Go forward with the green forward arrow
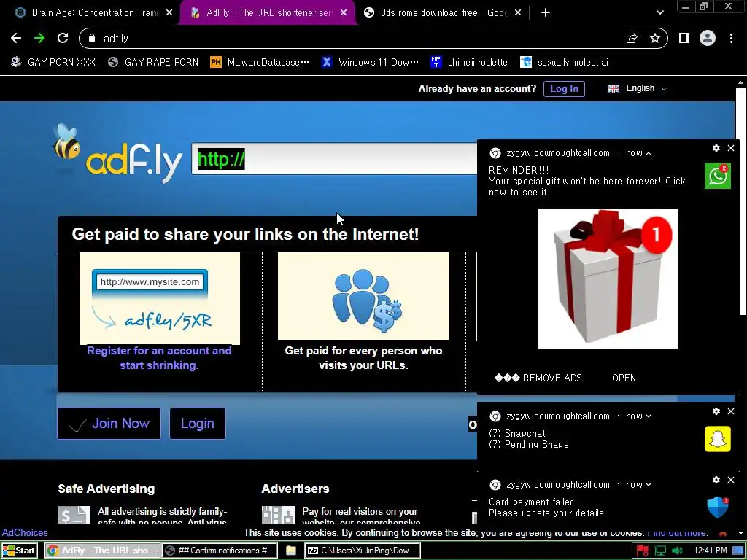 point(39,38)
